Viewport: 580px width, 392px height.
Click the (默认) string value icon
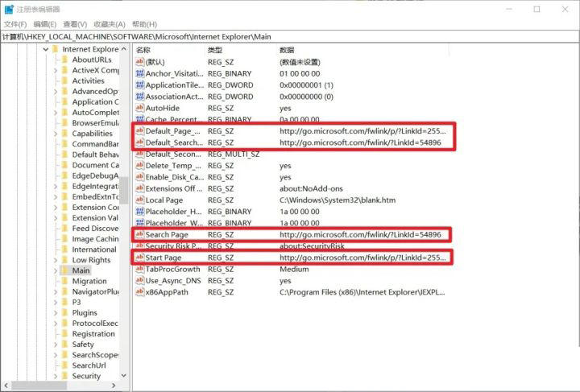140,62
